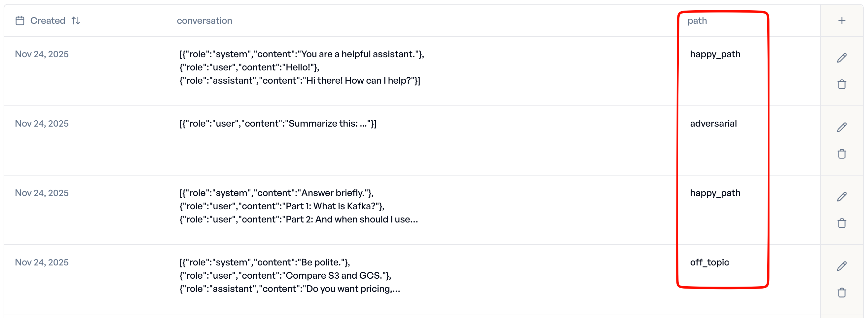The image size is (868, 318).
Task: Select the adversarial path cell
Action: [x=713, y=123]
